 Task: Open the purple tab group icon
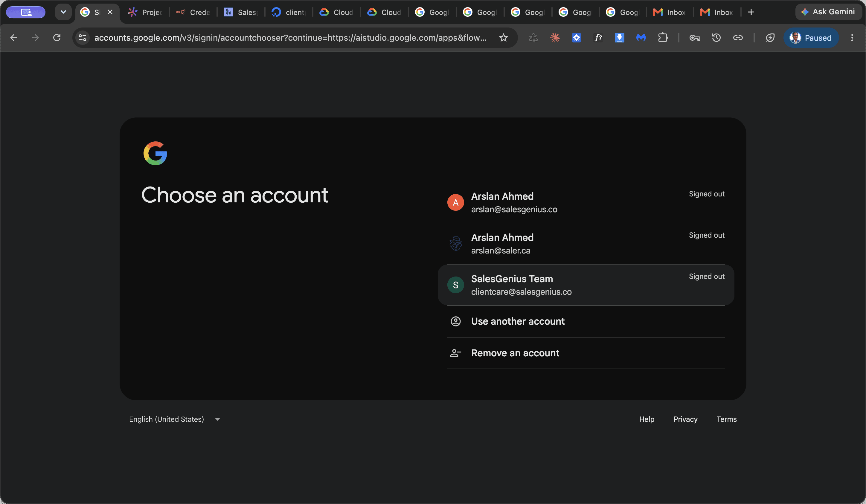[x=26, y=12]
